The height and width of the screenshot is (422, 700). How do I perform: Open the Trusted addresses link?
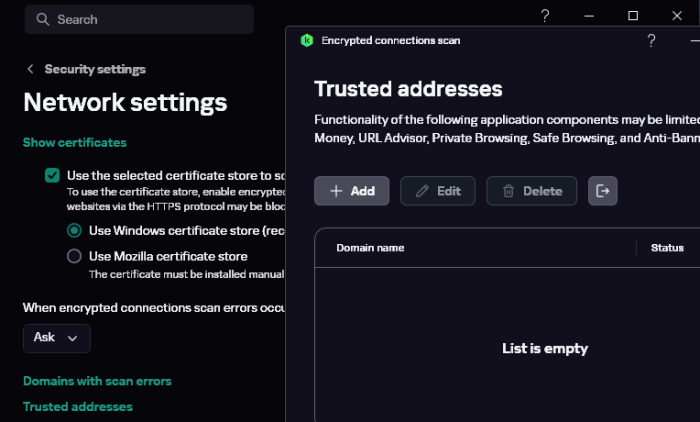[x=77, y=406]
